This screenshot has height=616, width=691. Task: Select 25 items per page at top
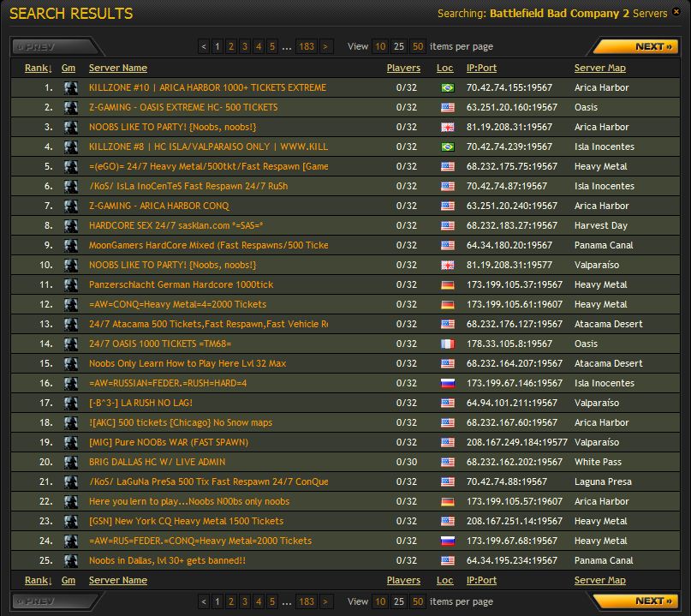399,47
